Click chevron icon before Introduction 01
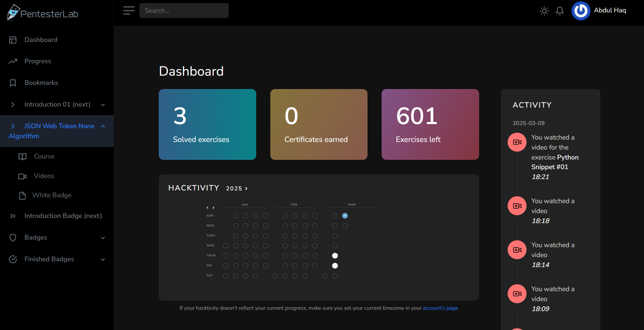 point(13,104)
